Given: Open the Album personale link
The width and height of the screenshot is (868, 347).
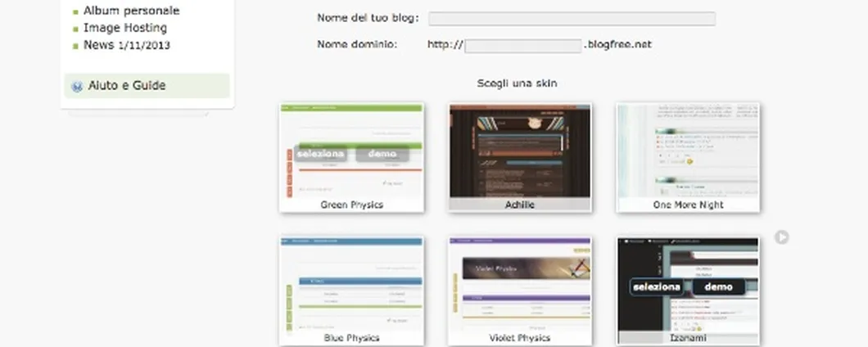Looking at the screenshot, I should (x=131, y=11).
